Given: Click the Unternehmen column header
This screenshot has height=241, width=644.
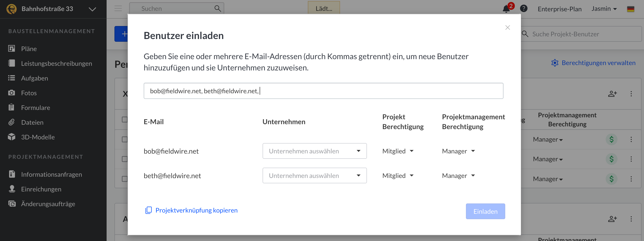Looking at the screenshot, I should [284, 122].
